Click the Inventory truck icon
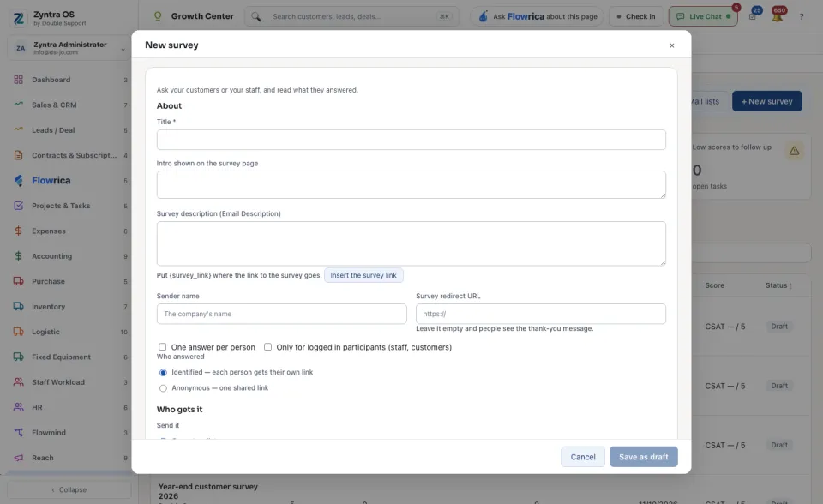823x504 pixels. pos(18,307)
